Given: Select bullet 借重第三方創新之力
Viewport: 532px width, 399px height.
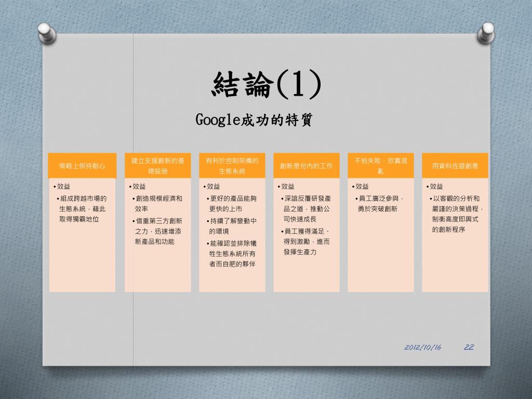Looking at the screenshot, I should coord(157,231).
